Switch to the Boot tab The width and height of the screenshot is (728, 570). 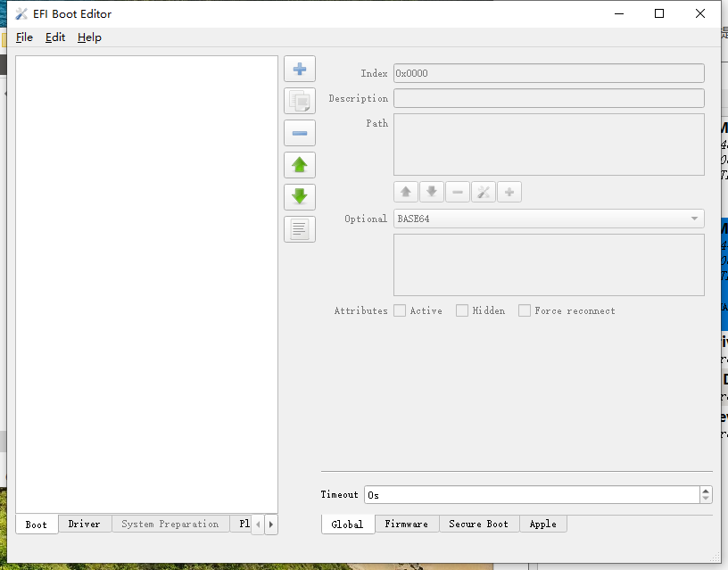coord(37,525)
